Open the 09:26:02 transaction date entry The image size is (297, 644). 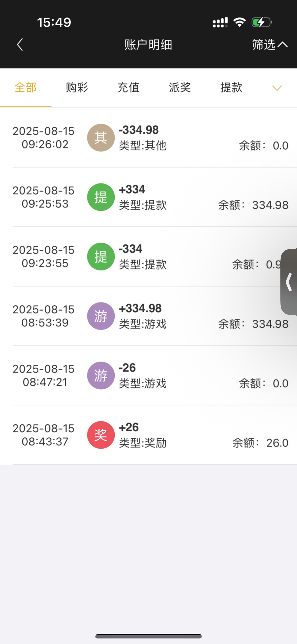coord(44,138)
